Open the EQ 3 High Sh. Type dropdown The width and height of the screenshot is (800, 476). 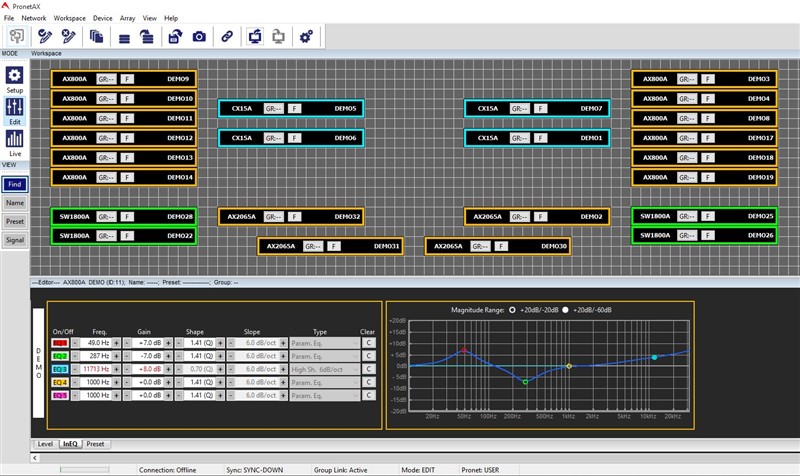click(x=324, y=369)
